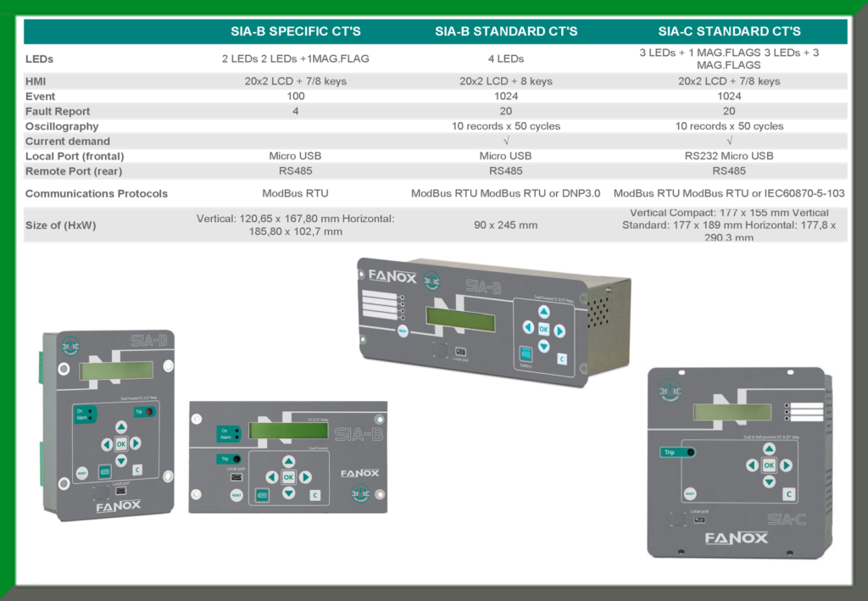The height and width of the screenshot is (601, 868).
Task: Select the down arrow key on the SIA-C keypad
Action: [769, 481]
